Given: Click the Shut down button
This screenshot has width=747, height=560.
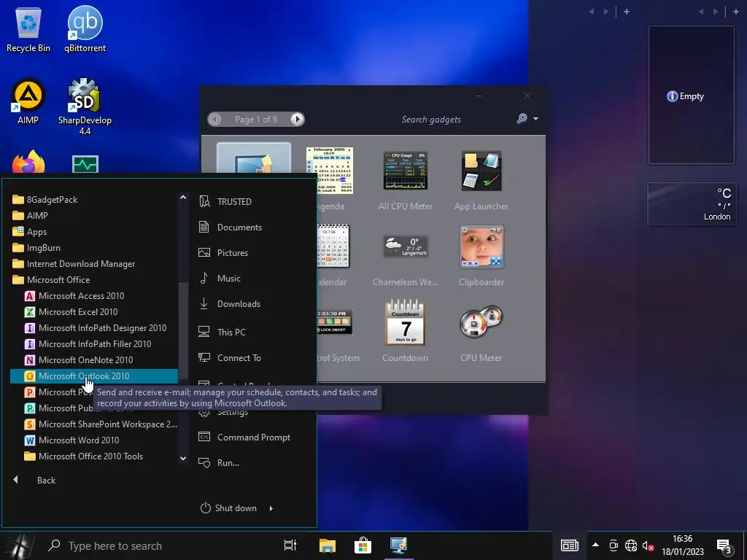Looking at the screenshot, I should [x=228, y=508].
